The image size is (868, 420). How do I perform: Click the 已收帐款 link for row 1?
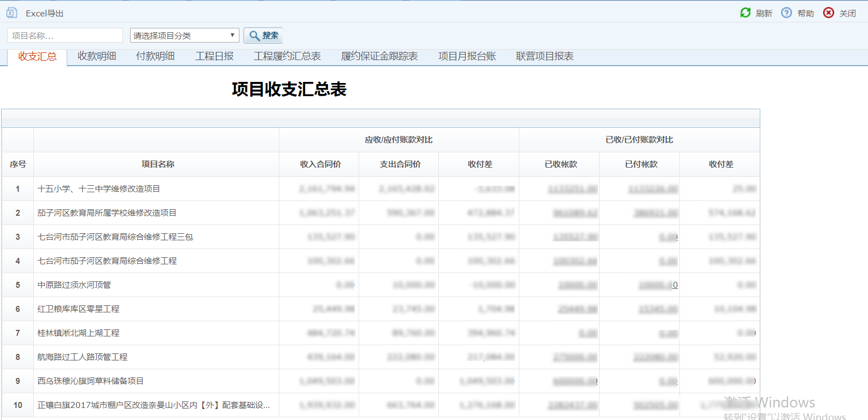572,189
